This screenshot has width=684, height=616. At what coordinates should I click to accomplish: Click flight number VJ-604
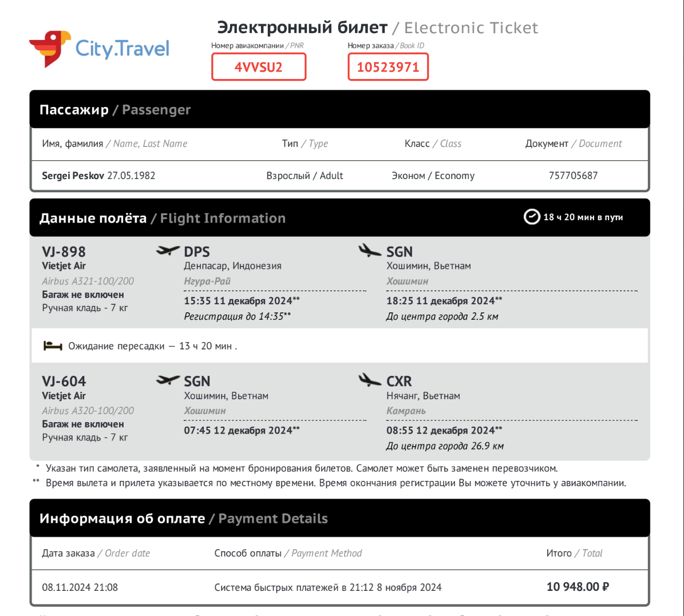click(64, 381)
